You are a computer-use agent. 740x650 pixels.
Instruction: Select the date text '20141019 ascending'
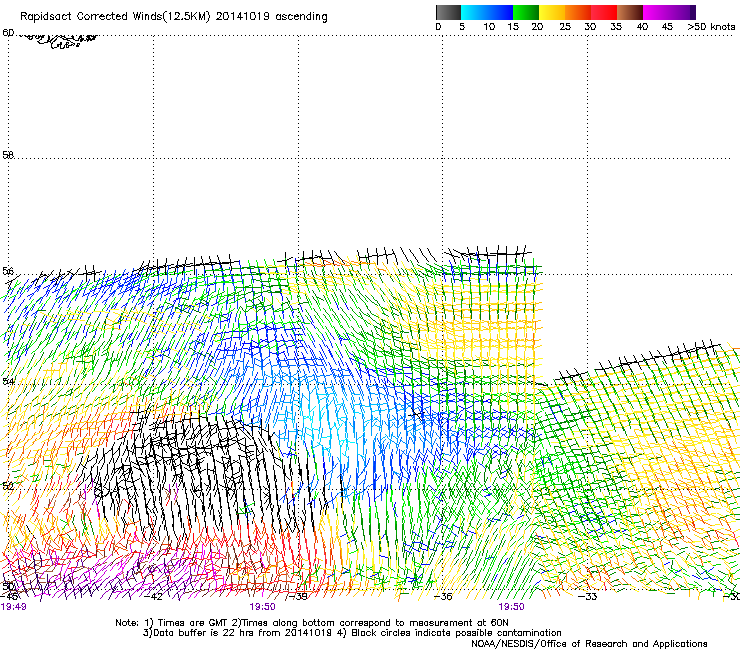[271, 17]
